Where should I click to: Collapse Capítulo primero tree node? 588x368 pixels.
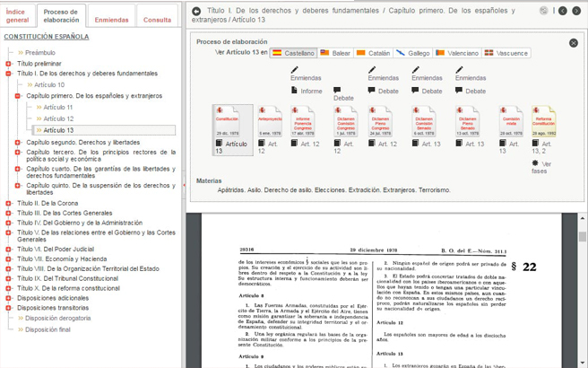[17, 96]
